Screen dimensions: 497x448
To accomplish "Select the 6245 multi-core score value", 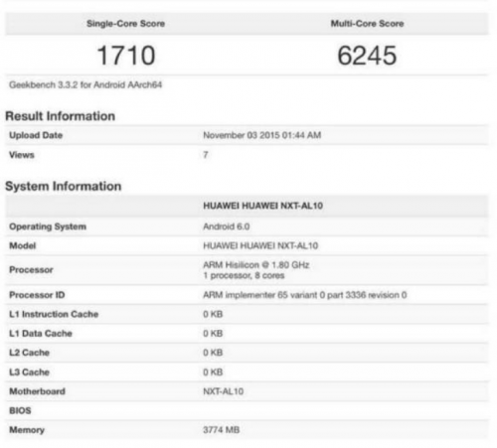I will (x=367, y=56).
